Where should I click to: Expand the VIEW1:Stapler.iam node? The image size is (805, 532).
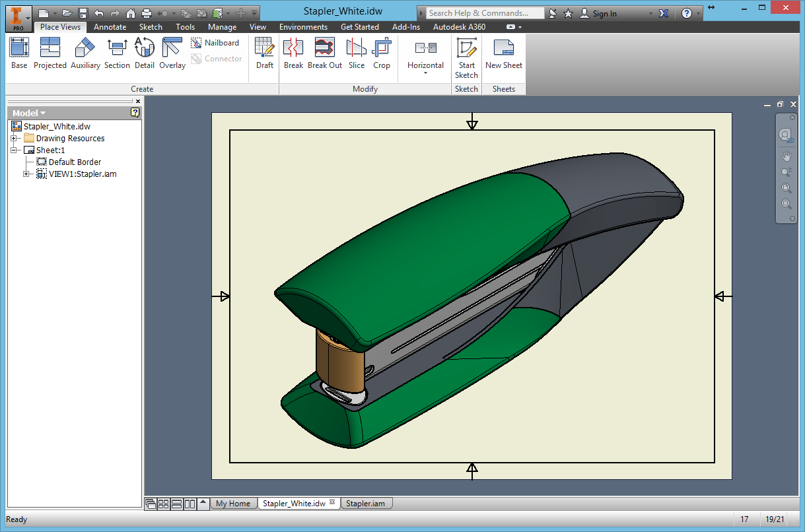[26, 174]
